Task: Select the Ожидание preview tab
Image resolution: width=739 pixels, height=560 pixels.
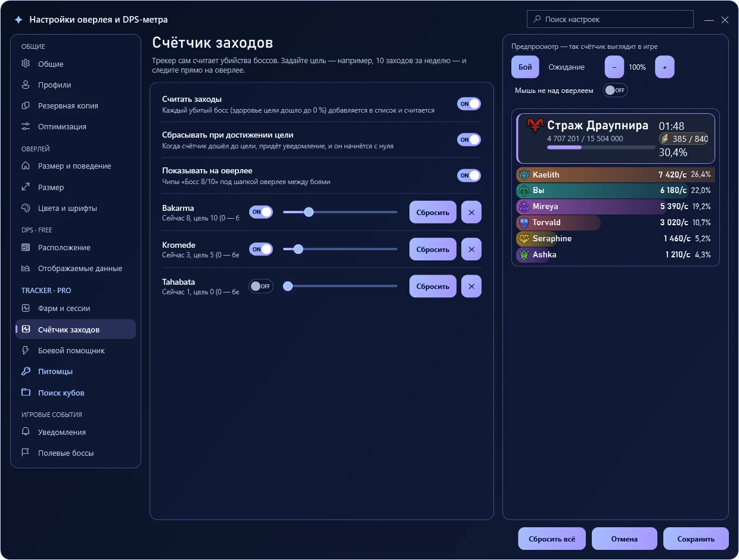Action: (x=567, y=67)
